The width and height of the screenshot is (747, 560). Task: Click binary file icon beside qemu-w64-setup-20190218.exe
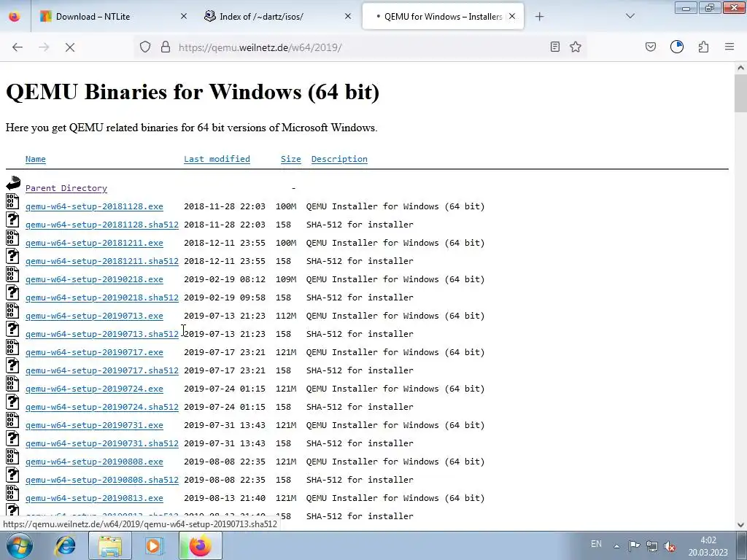coord(13,274)
